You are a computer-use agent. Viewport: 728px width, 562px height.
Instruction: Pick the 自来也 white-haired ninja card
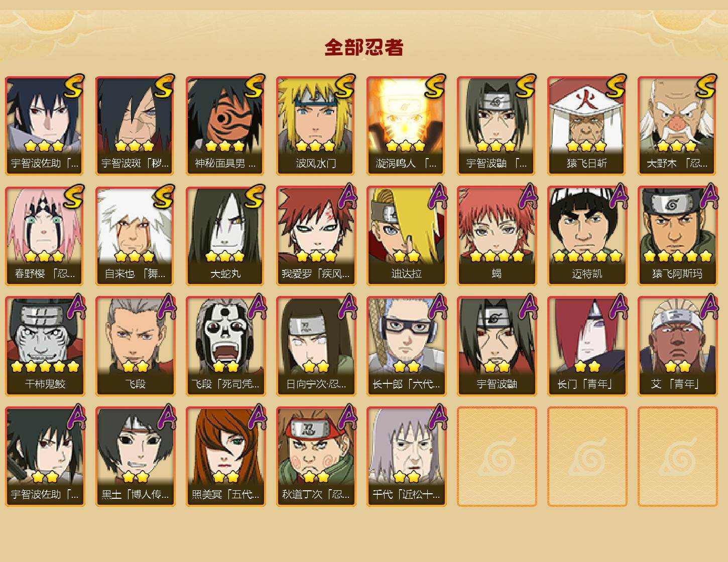click(x=135, y=236)
